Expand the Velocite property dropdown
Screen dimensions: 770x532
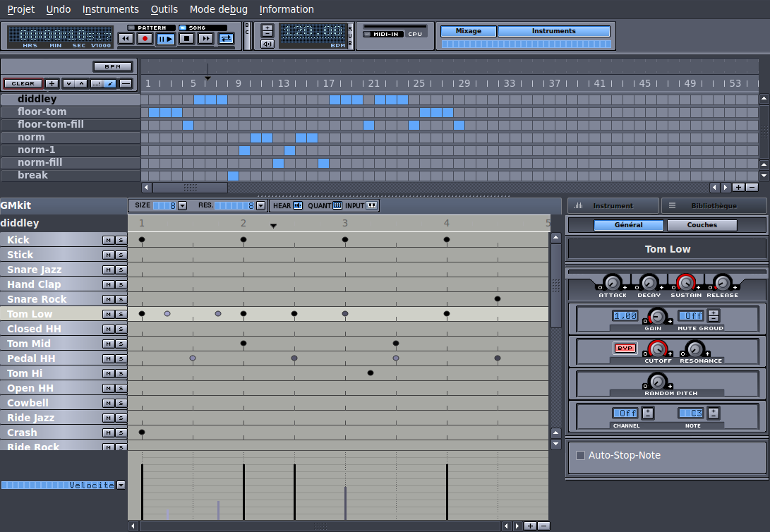click(121, 485)
